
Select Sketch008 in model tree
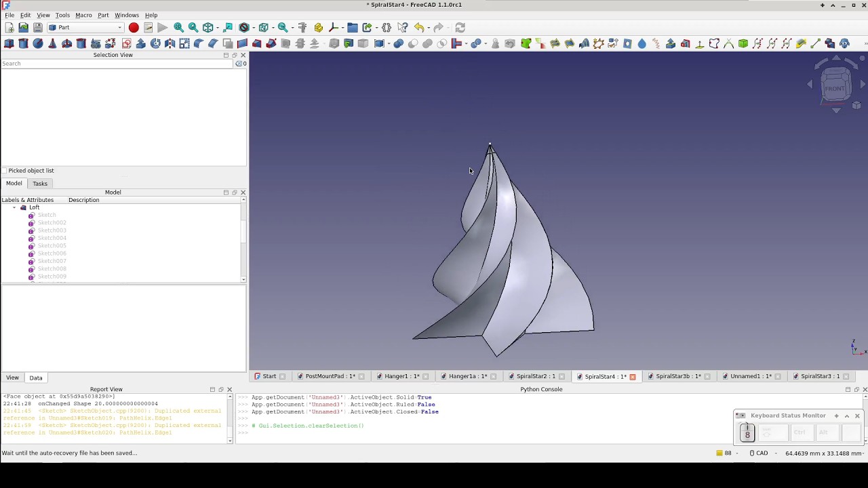click(52, 268)
